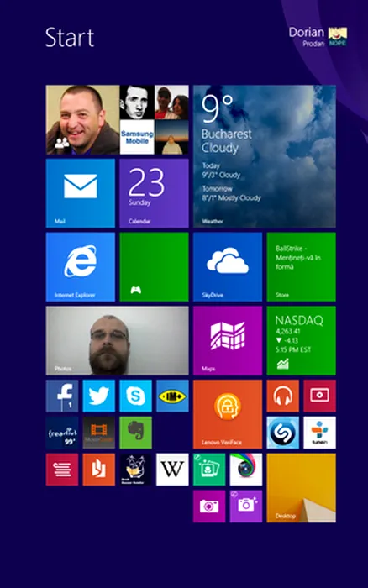Open the green photo collage app tile

209,470
